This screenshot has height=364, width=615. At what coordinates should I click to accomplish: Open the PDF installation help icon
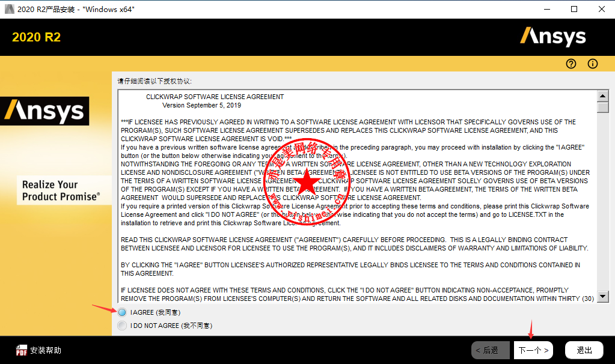[21, 350]
